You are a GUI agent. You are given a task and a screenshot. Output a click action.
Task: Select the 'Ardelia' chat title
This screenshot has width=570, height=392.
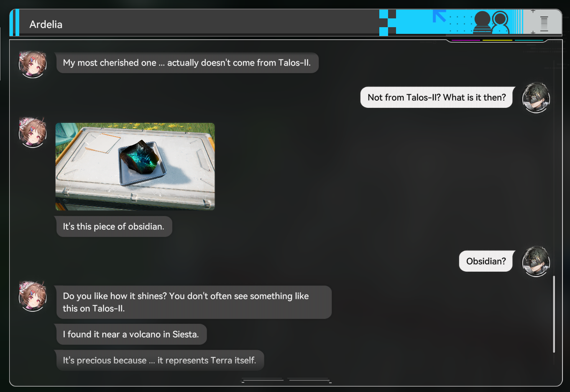point(46,25)
